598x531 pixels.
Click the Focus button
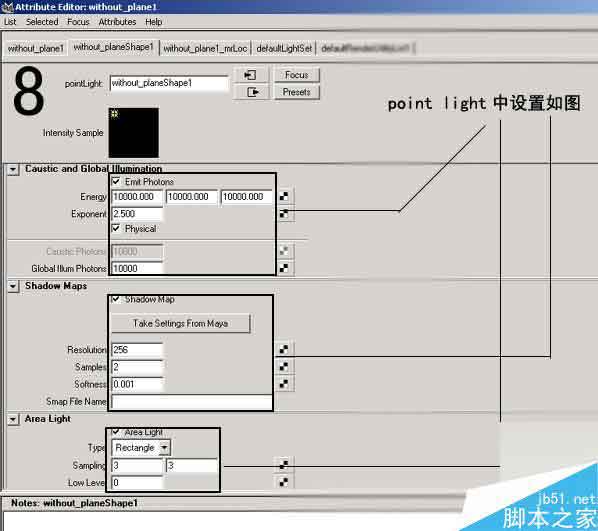click(x=296, y=75)
